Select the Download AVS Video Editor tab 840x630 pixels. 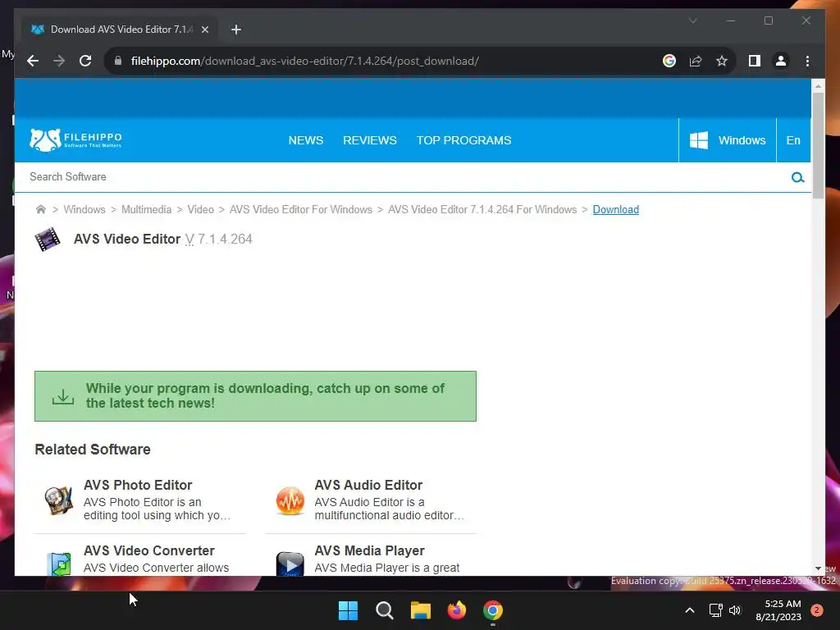(x=119, y=30)
